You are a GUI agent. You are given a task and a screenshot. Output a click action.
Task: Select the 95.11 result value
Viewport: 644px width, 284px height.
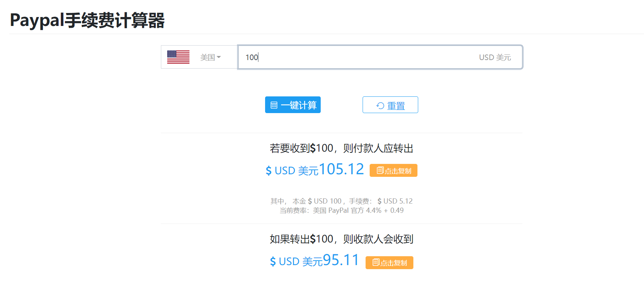[341, 260]
